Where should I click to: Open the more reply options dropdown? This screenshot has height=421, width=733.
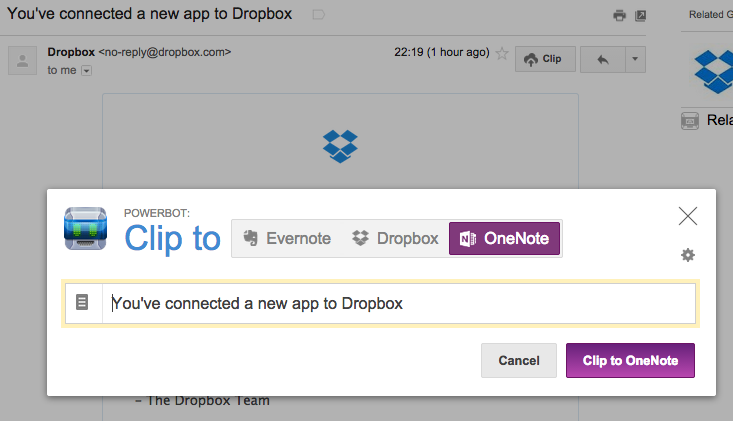click(x=635, y=59)
